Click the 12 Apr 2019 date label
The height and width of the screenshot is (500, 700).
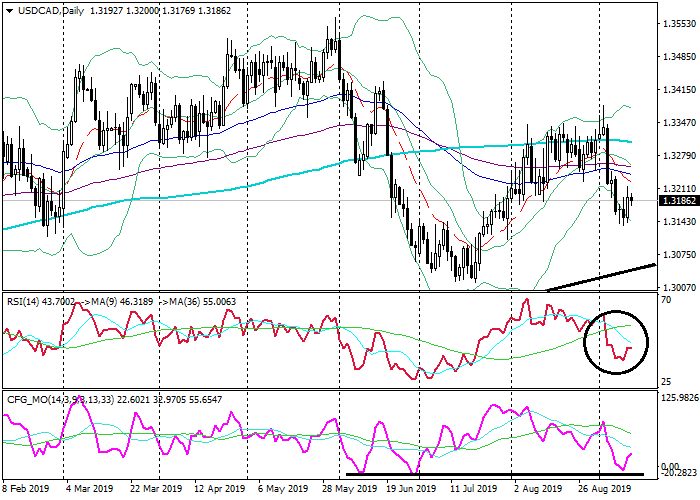tap(219, 490)
